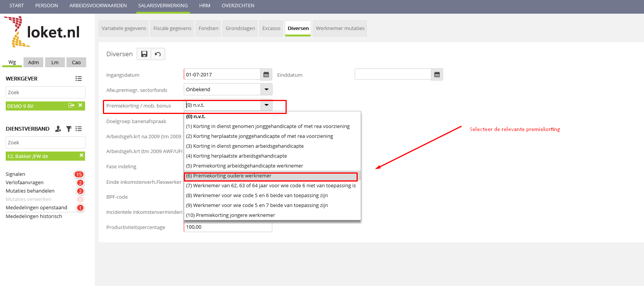Remove the DEMO 9 BV employer selection

tap(80, 105)
